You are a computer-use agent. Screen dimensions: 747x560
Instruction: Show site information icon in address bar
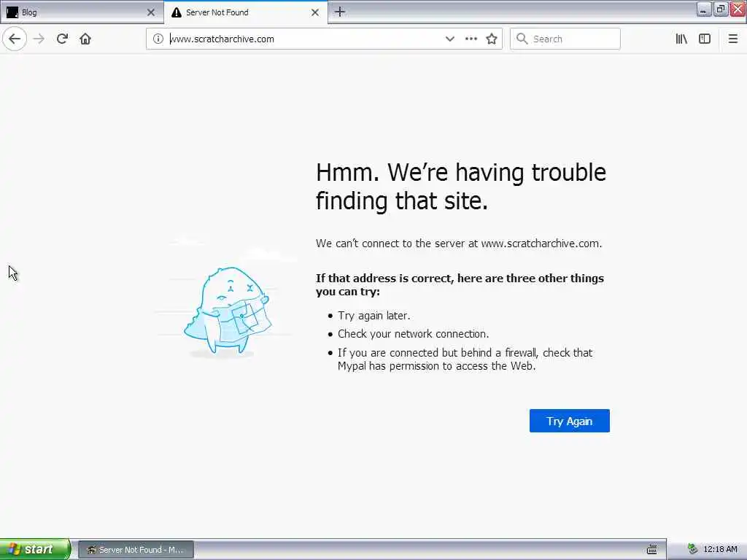[x=158, y=39]
